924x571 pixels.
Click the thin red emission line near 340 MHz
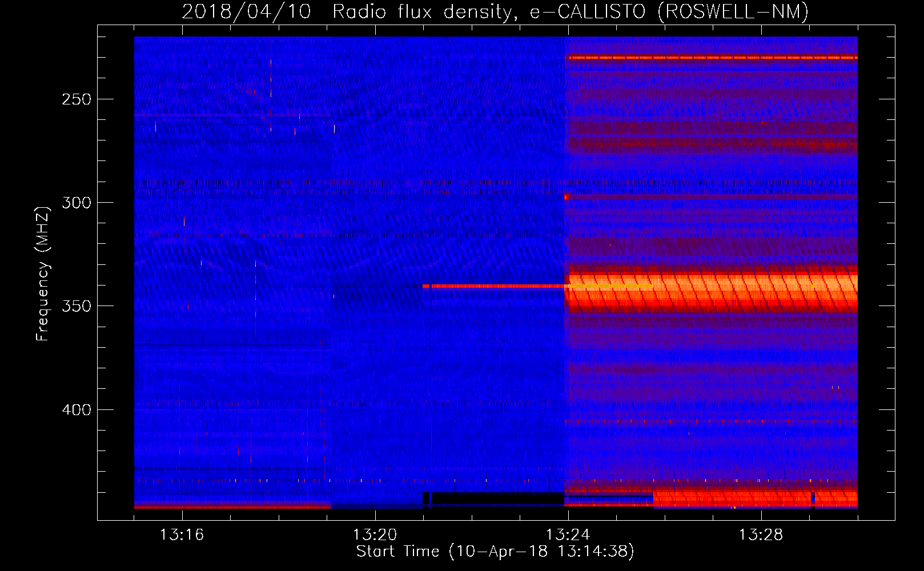pyautogui.click(x=494, y=286)
